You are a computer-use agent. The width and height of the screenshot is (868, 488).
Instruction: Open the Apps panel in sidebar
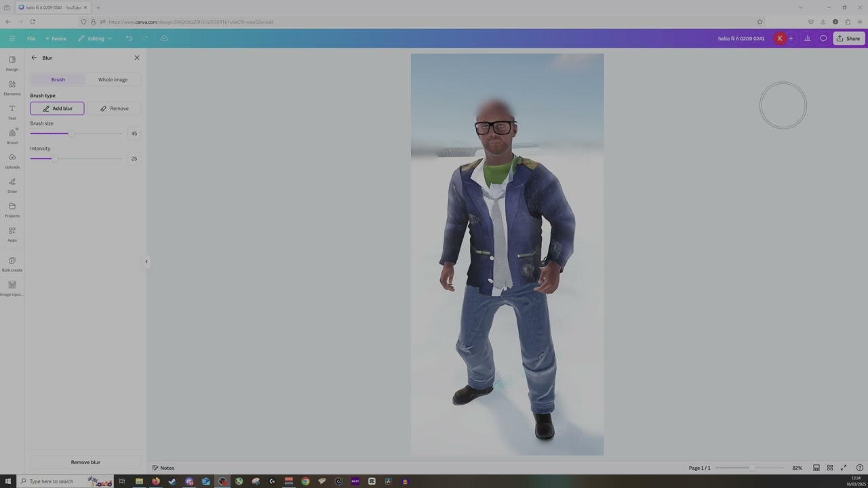pos(12,234)
